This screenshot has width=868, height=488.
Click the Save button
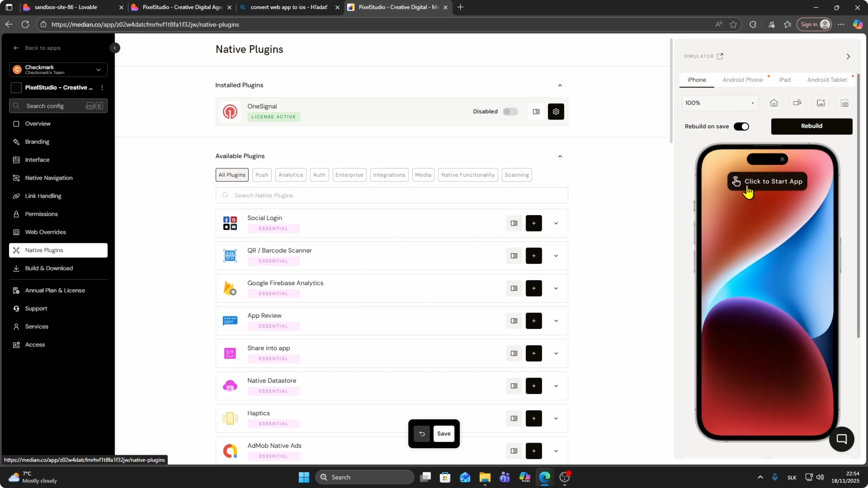[x=444, y=434]
